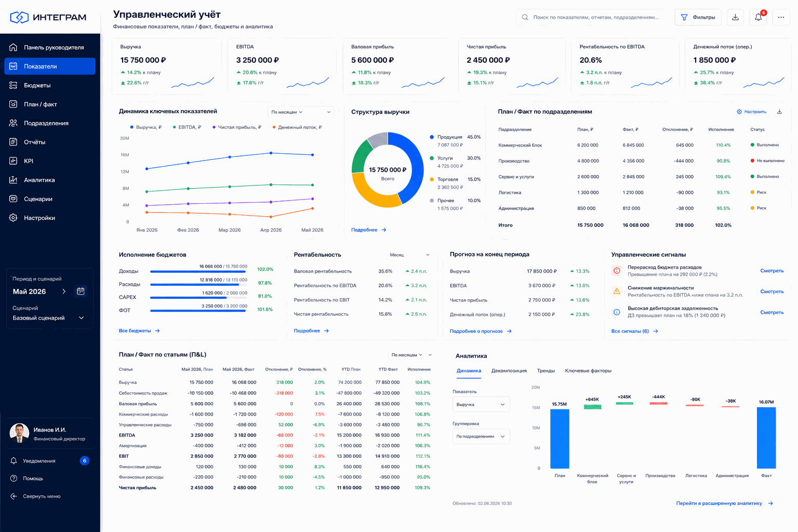Open Все сигналы (6) link
Screen dimensions: 798x532
pos(635,331)
